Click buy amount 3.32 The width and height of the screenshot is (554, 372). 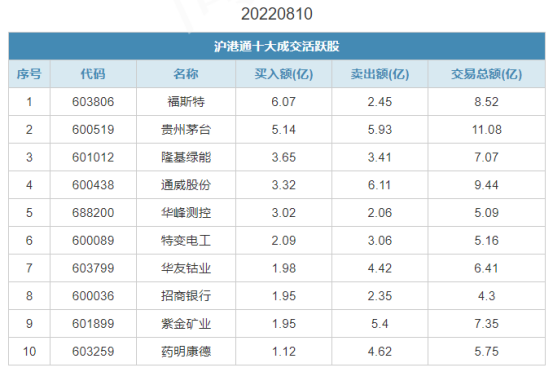coord(283,185)
